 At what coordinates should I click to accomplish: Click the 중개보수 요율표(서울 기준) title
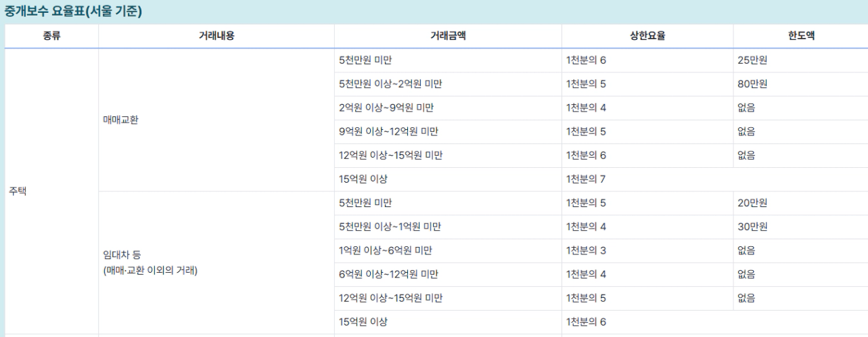pyautogui.click(x=74, y=12)
